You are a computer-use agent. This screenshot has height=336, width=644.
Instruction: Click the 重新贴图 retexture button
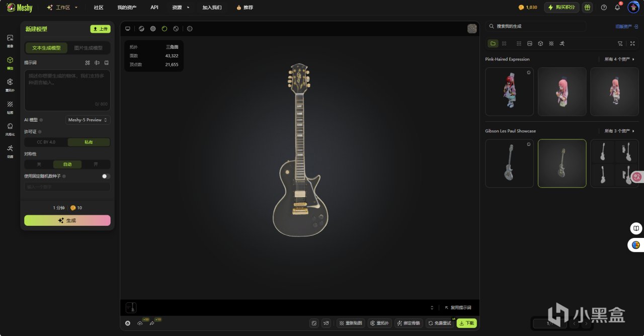(x=351, y=323)
